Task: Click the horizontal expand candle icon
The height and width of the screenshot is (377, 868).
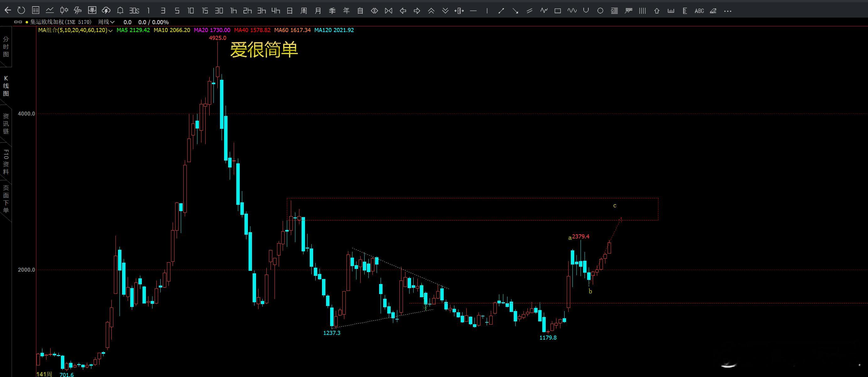Action: coord(459,11)
